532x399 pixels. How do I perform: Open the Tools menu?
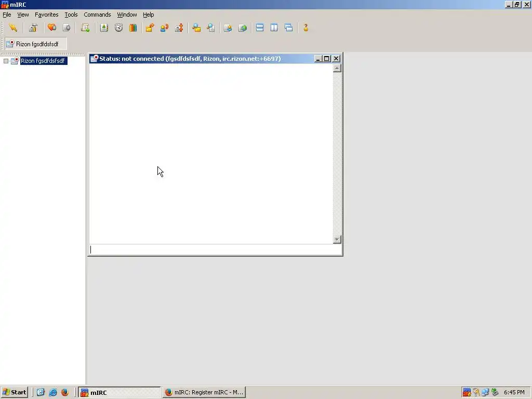(71, 15)
